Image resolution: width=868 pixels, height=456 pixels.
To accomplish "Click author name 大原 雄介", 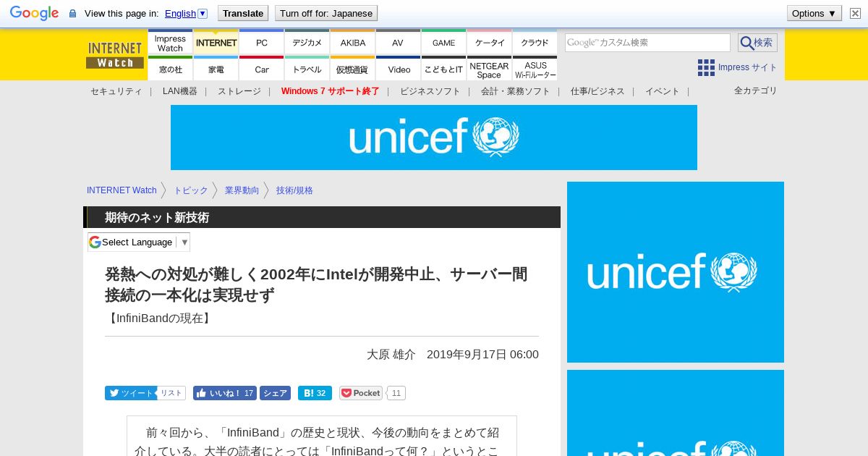I will (391, 355).
